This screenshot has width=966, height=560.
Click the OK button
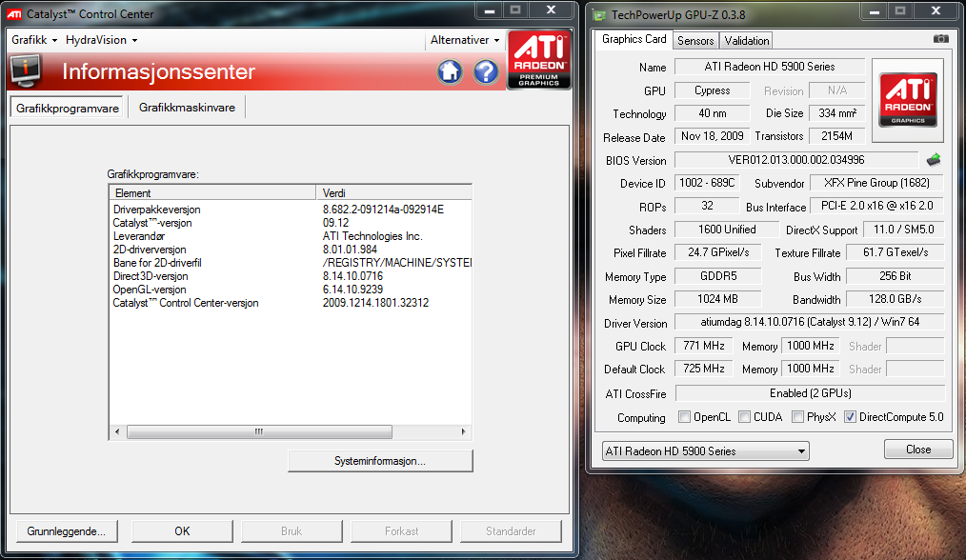click(182, 531)
